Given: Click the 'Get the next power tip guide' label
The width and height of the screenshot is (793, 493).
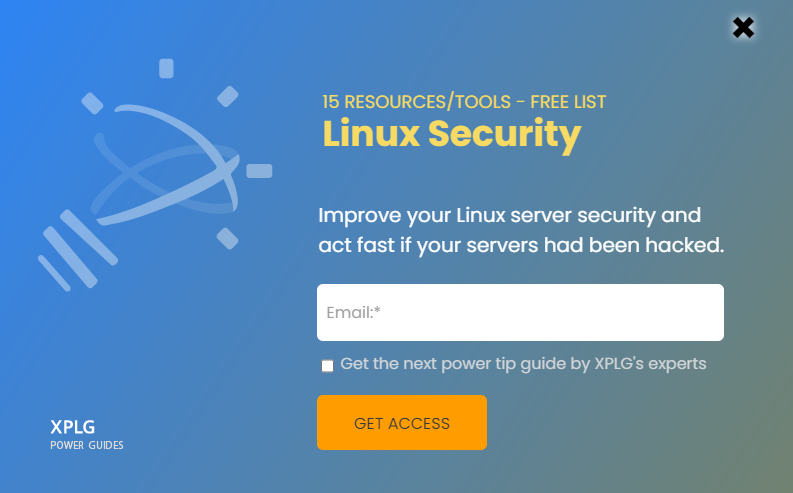Looking at the screenshot, I should point(523,364).
